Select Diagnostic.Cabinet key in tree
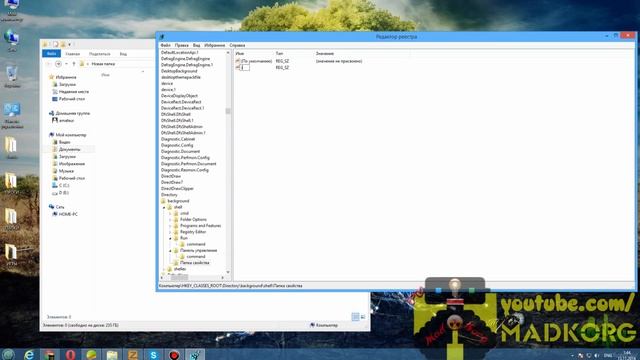The height and width of the screenshot is (360, 640). 178,139
